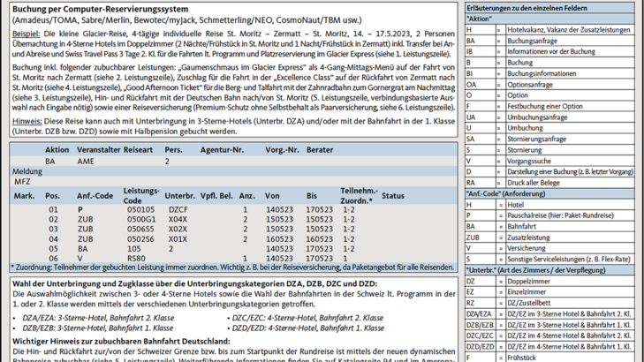
Task: Click position number "05" in the table
Action: point(53,249)
